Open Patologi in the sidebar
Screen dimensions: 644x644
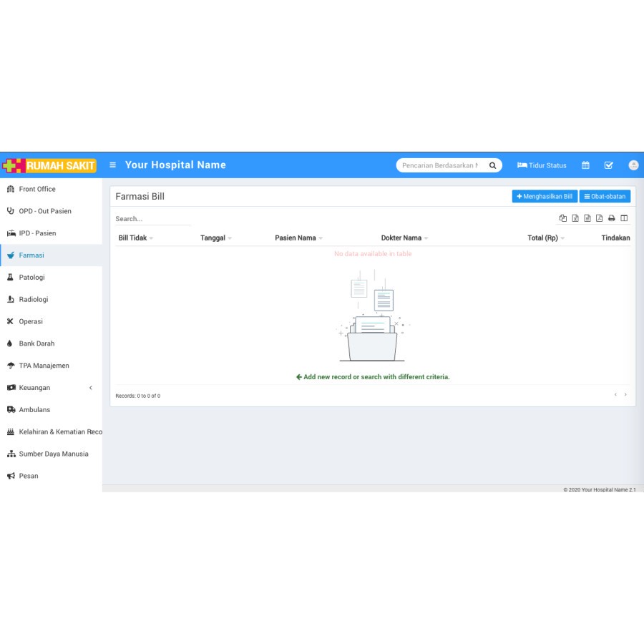(32, 278)
